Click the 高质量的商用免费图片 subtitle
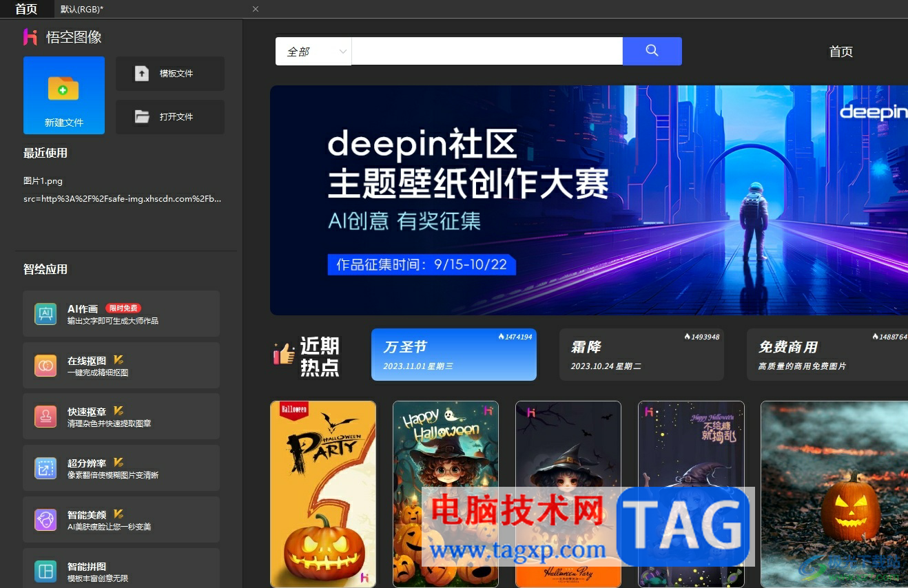Image resolution: width=908 pixels, height=588 pixels. pyautogui.click(x=802, y=366)
